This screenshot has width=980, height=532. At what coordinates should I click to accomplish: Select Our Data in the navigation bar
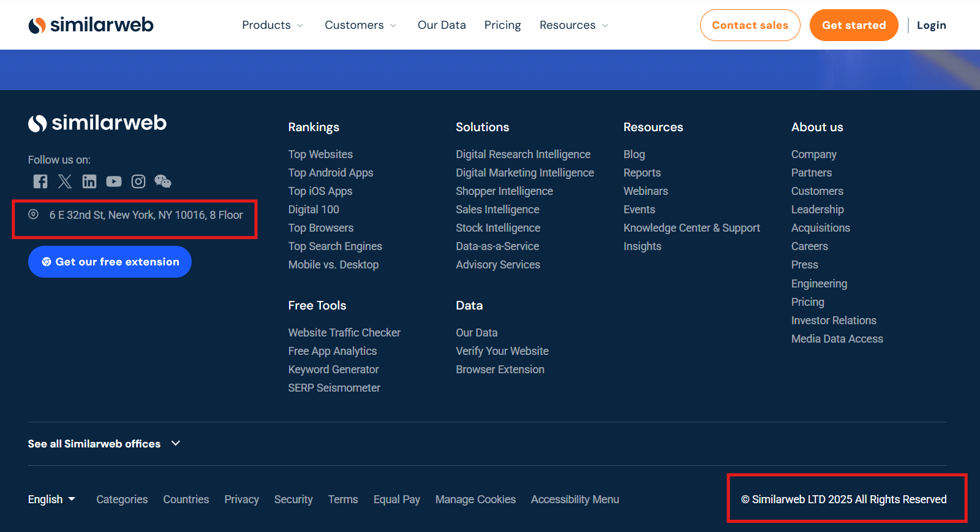click(442, 25)
